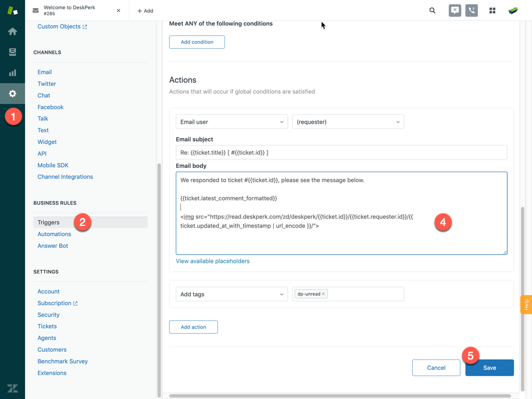532x399 pixels.
Task: Open the Reporting bar chart icon
Action: pyautogui.click(x=12, y=73)
